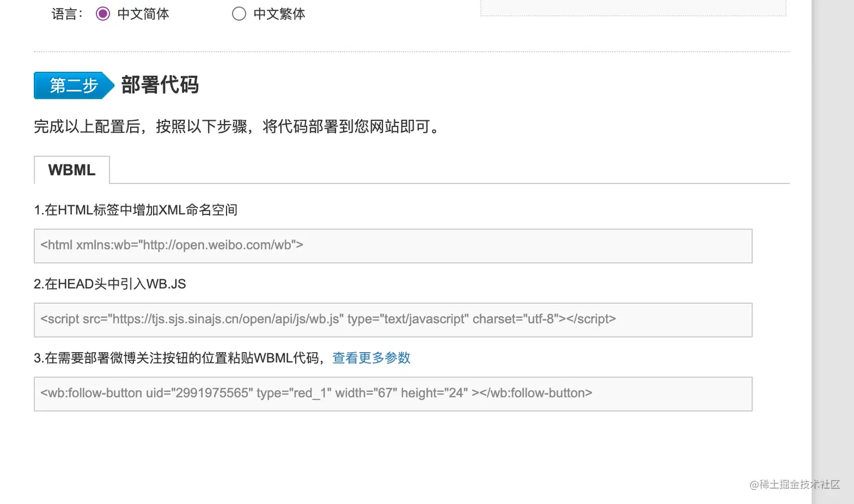Select the wb:follow-button WBML code box
This screenshot has width=854, height=504.
pos(393,393)
